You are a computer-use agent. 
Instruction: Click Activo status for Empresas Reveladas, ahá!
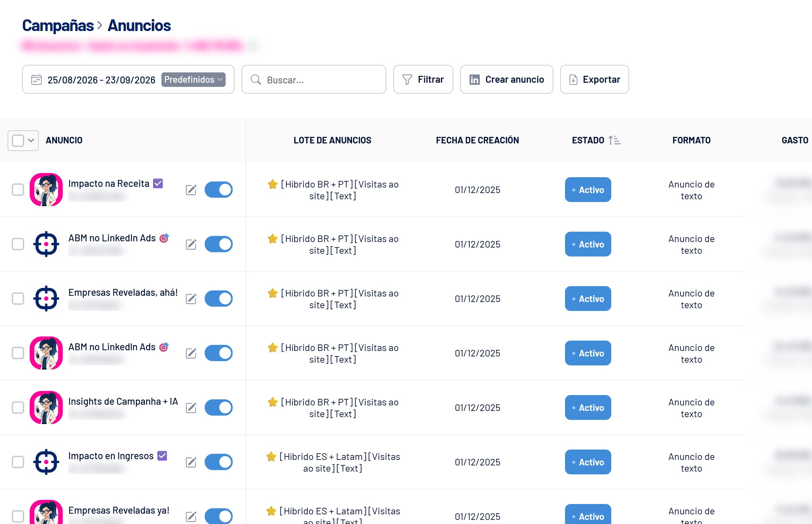[588, 299]
